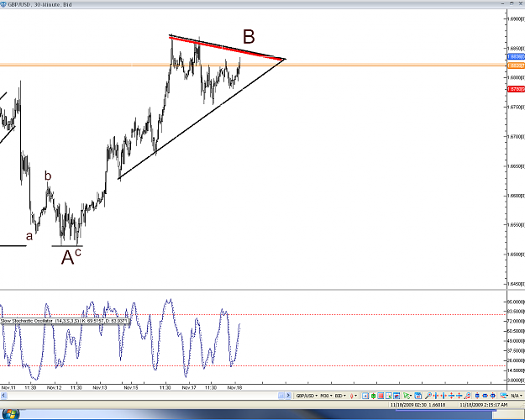Click the icon just right of the magnifier zoom tool
The image size is (525, 420).
(436, 396)
